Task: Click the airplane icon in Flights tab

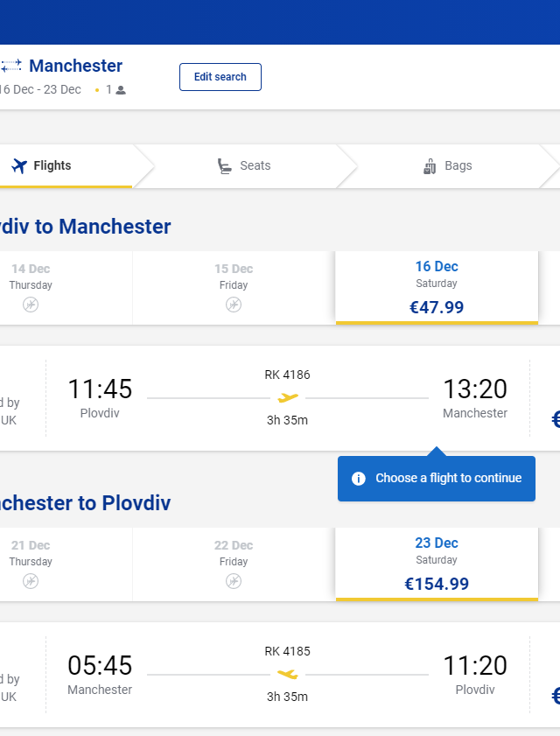Action: pyautogui.click(x=19, y=165)
